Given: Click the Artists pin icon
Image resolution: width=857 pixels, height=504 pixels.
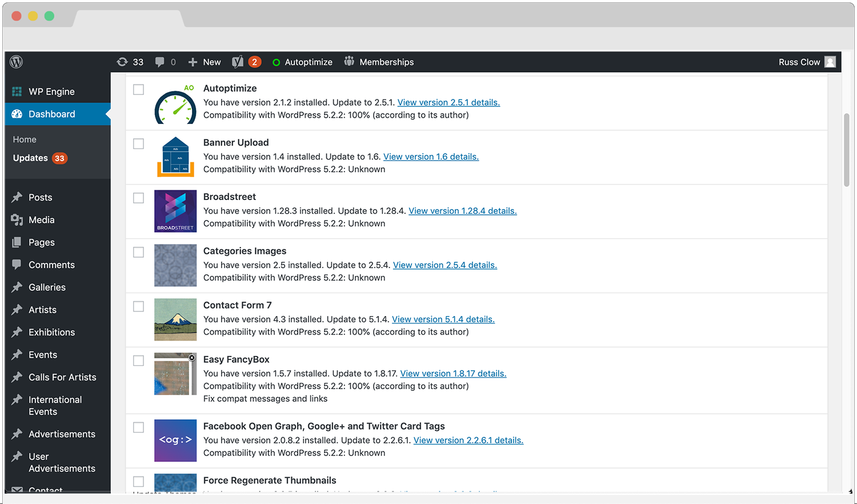Looking at the screenshot, I should pos(17,310).
